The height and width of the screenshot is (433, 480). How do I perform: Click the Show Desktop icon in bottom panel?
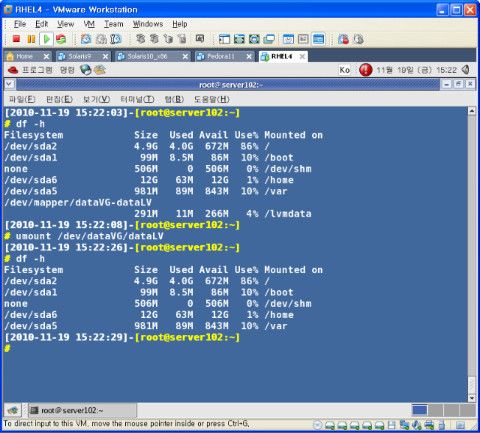pyautogui.click(x=13, y=410)
